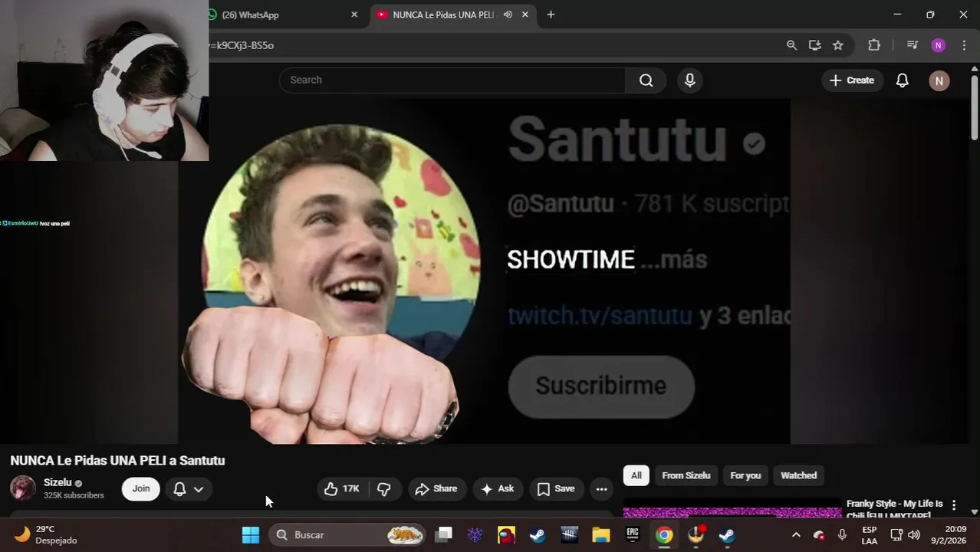980x552 pixels.
Task: Open Chrome three-dot menu
Action: tap(964, 45)
